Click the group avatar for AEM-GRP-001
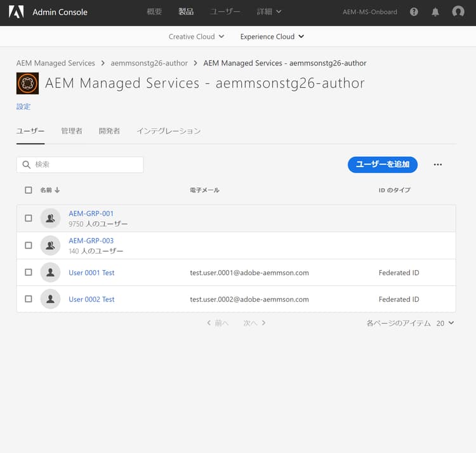This screenshot has height=453, width=476. click(50, 218)
